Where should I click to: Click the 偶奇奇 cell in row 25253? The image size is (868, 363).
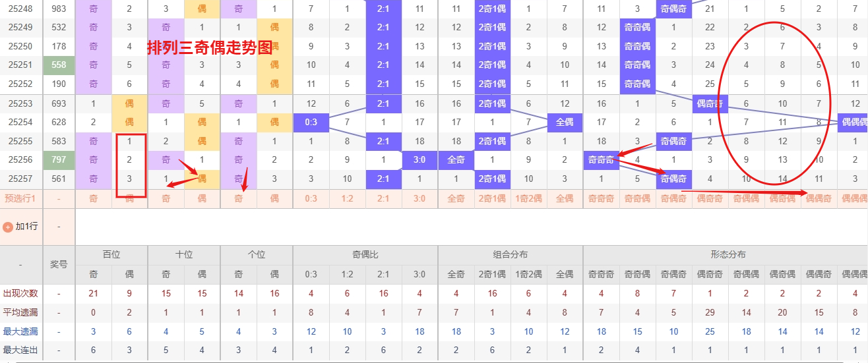tap(710, 103)
